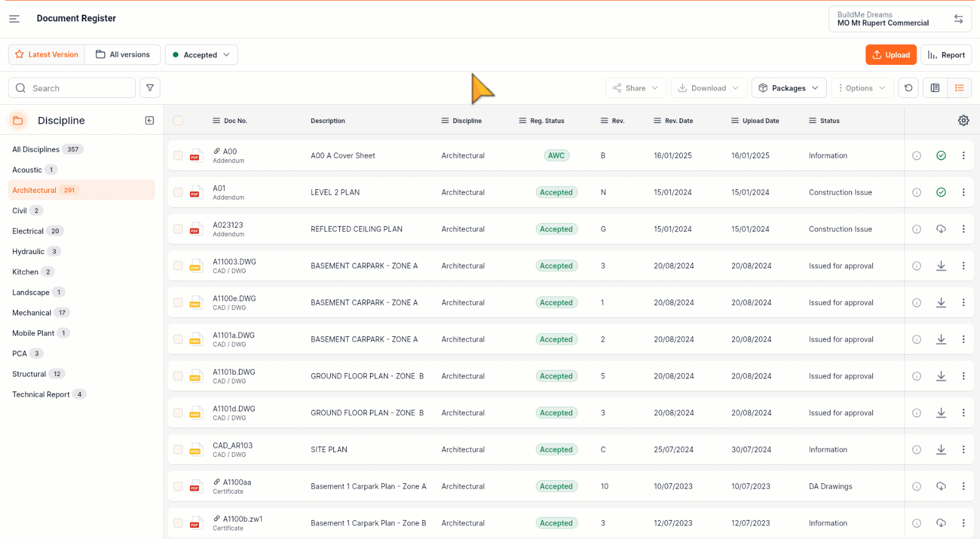The height and width of the screenshot is (539, 980).
Task: Show info for A00 Cover Sheet row
Action: 916,156
